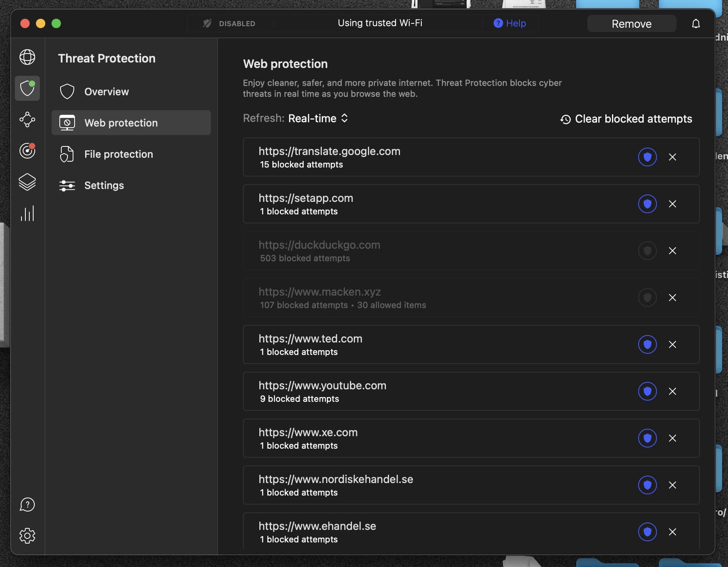Click the '15 blocked attempts' count
Viewport: 728px width, 567px height.
[302, 164]
